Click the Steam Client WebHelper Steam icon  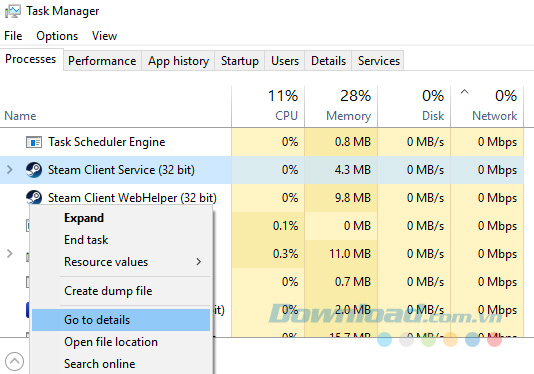click(34, 197)
